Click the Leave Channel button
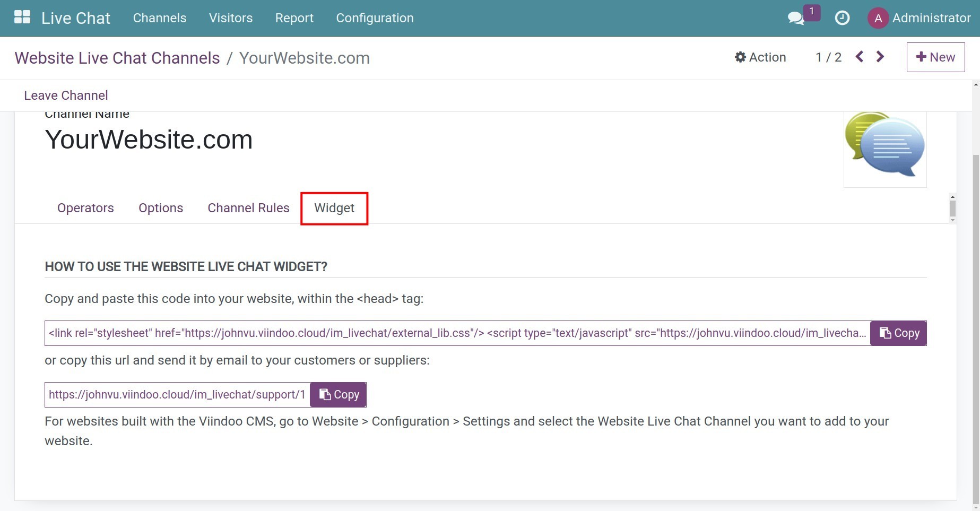 coord(66,96)
